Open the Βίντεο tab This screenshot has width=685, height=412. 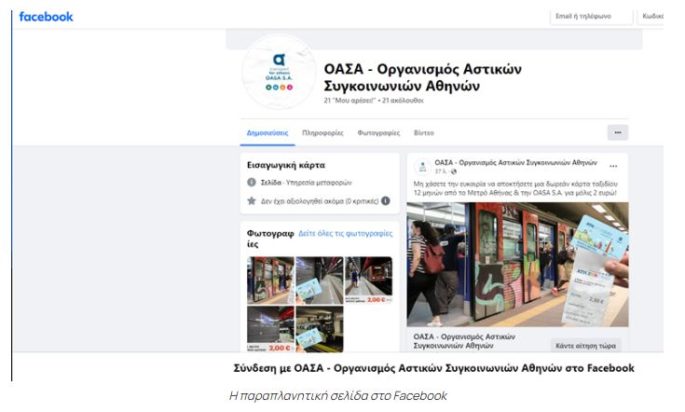point(424,133)
